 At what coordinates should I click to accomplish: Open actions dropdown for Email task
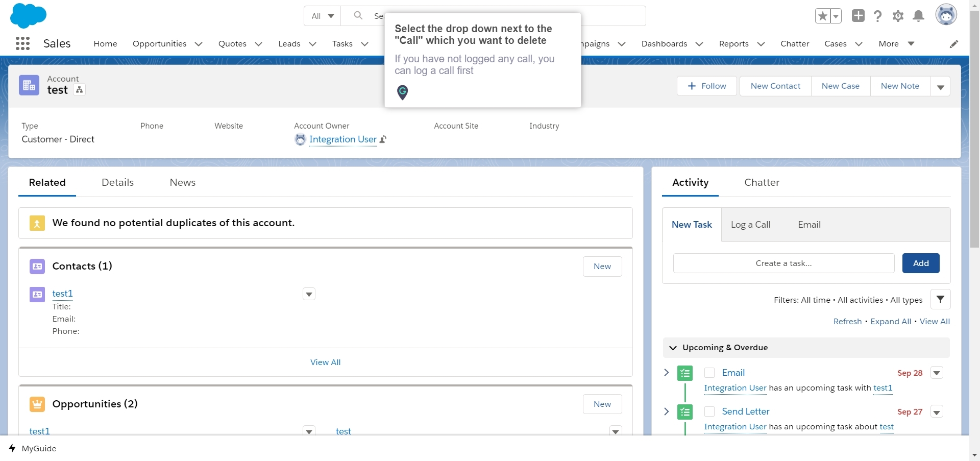(937, 373)
